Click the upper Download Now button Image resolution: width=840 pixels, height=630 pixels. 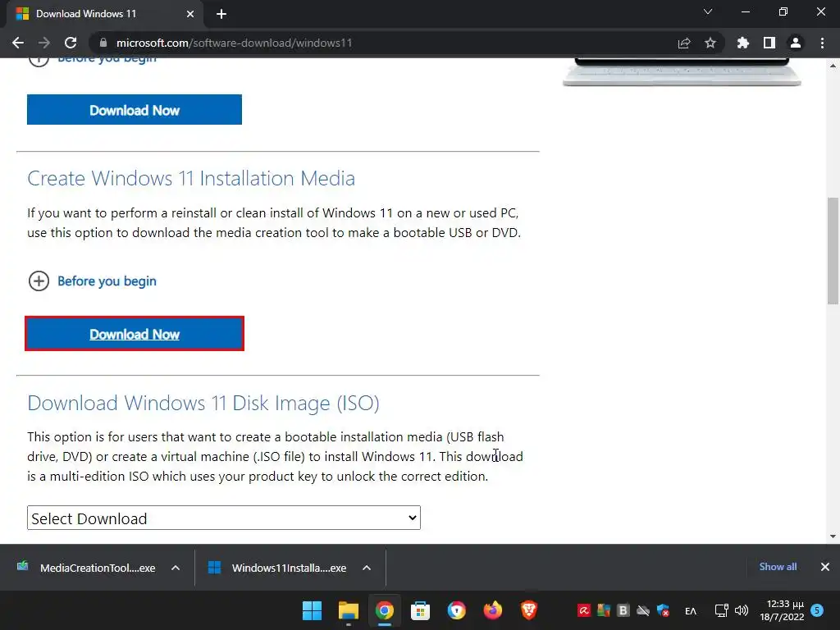click(135, 110)
